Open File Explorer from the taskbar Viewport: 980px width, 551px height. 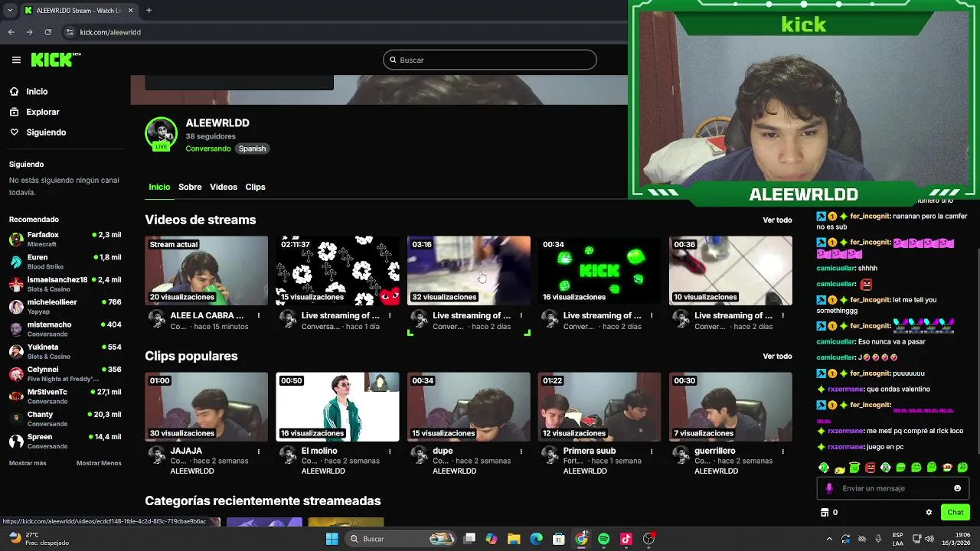point(514,539)
